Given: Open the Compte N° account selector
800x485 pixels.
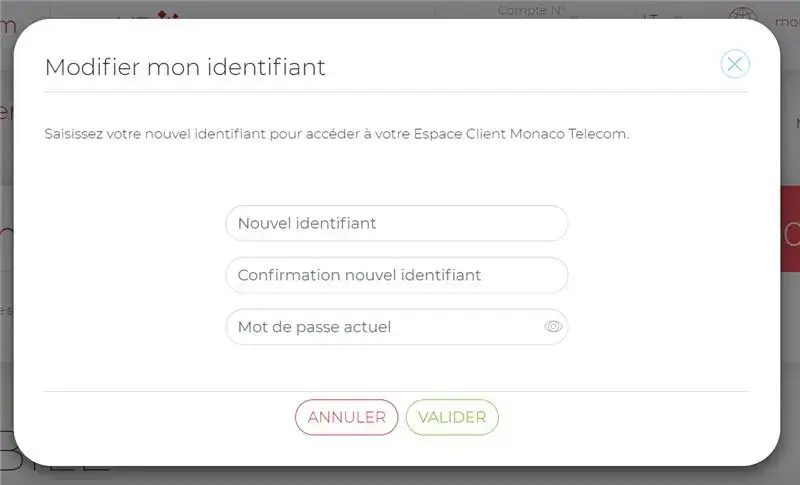Looking at the screenshot, I should [531, 11].
